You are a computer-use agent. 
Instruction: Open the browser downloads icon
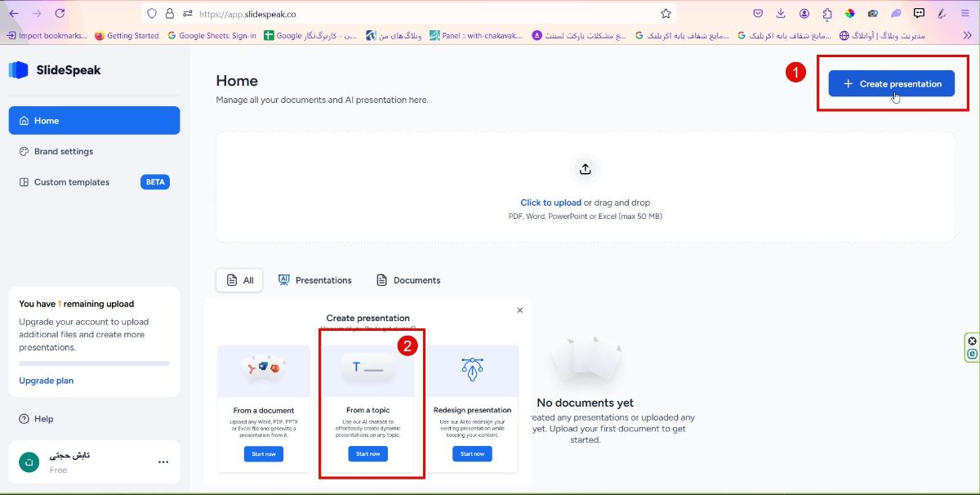point(781,13)
